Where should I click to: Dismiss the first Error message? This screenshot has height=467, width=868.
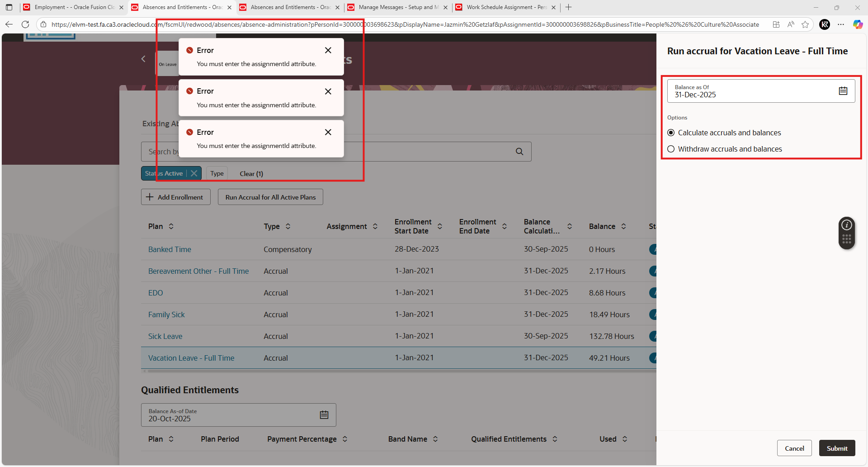click(328, 50)
